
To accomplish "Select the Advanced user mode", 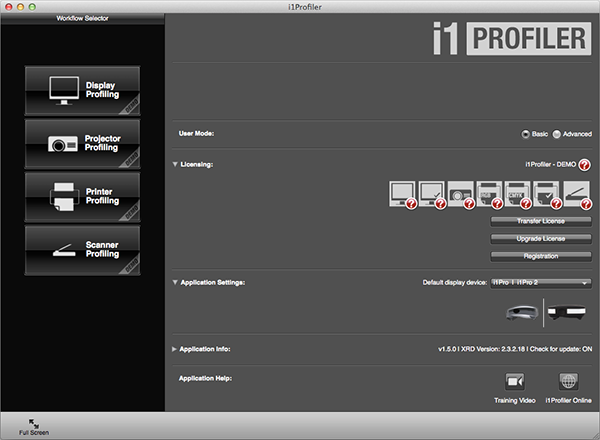I will 556,134.
